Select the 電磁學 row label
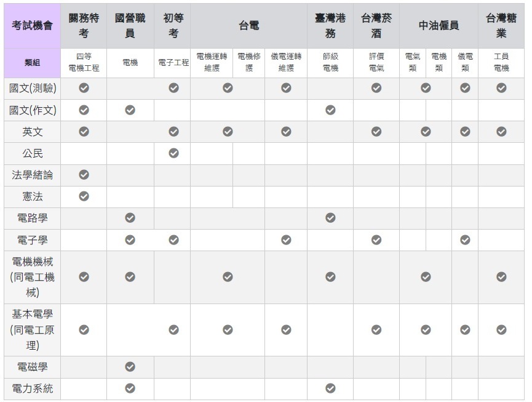 point(32,367)
